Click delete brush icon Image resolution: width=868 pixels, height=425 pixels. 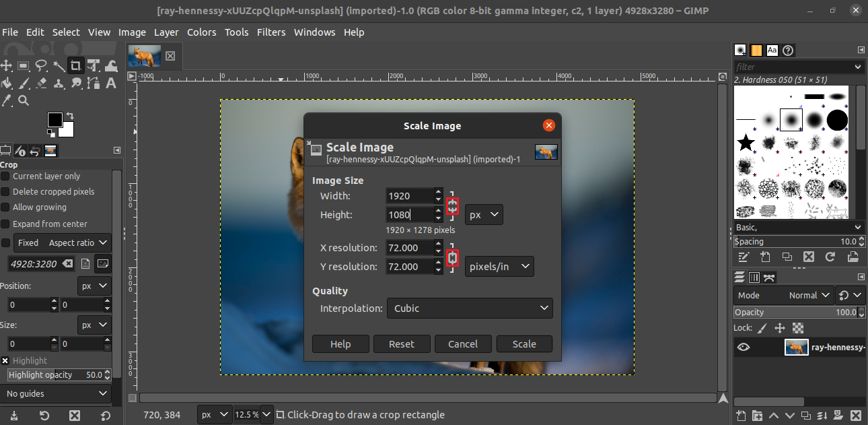(809, 257)
